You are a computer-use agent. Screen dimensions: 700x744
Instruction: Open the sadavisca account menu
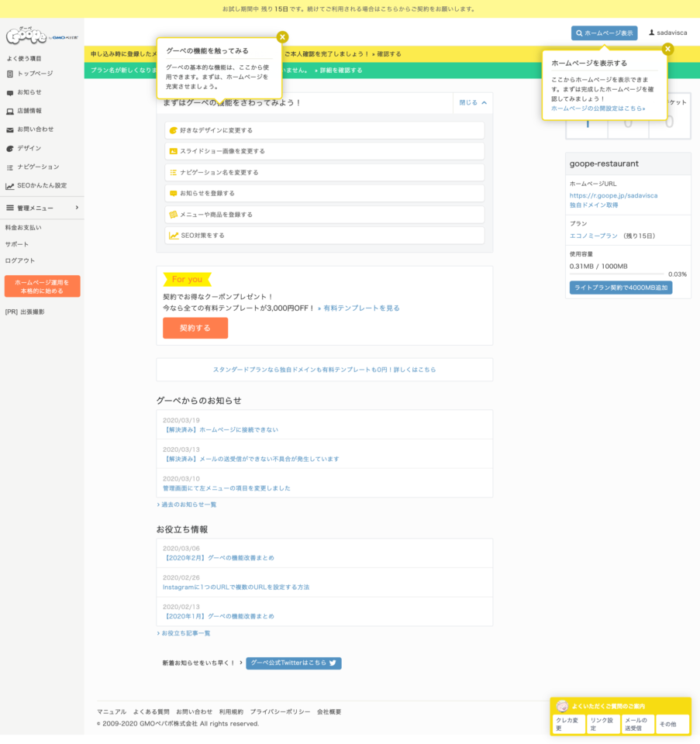pos(667,33)
